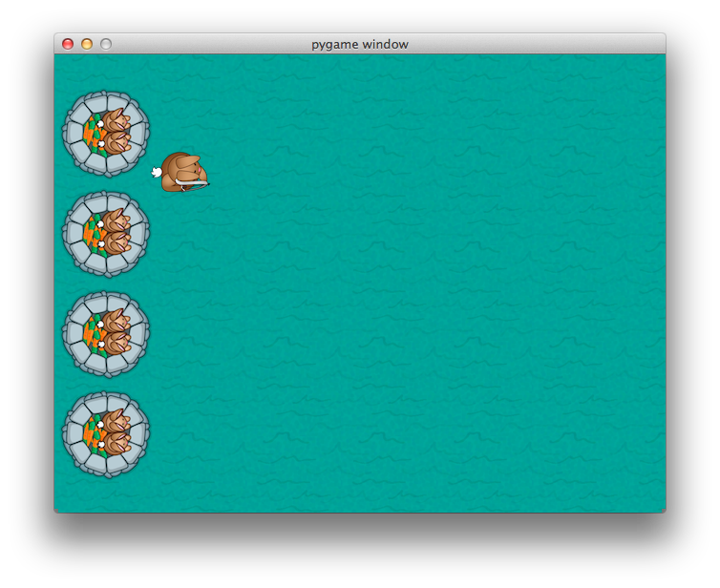Click the "pygame window" title text
Viewport: 720px width, 588px height.
click(360, 44)
